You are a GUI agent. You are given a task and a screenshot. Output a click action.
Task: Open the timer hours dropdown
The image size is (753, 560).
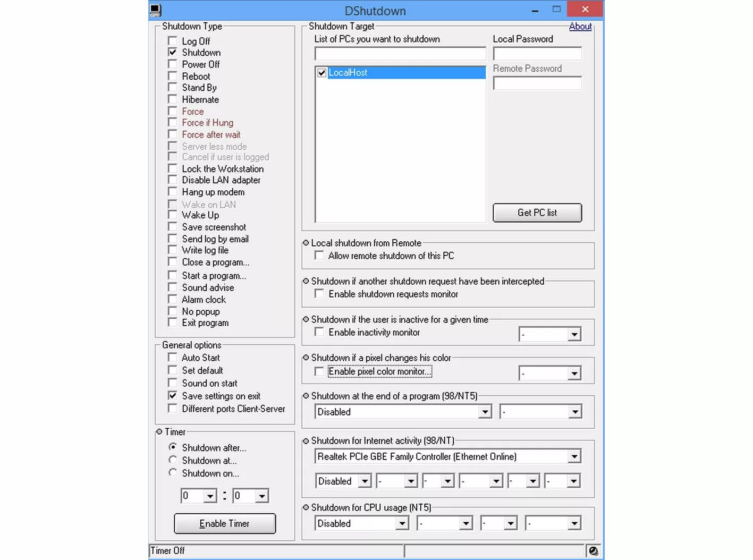[x=210, y=496]
